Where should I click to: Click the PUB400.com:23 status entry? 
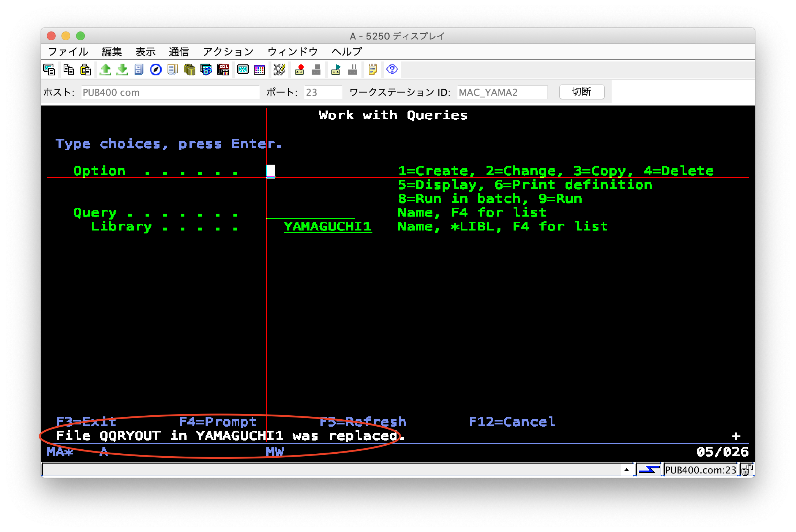700,469
